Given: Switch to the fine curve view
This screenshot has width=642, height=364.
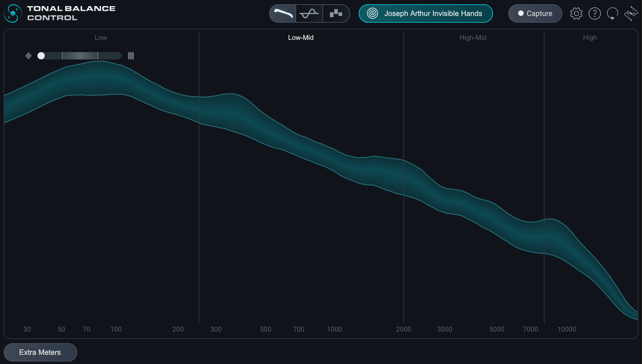Looking at the screenshot, I should click(x=309, y=13).
